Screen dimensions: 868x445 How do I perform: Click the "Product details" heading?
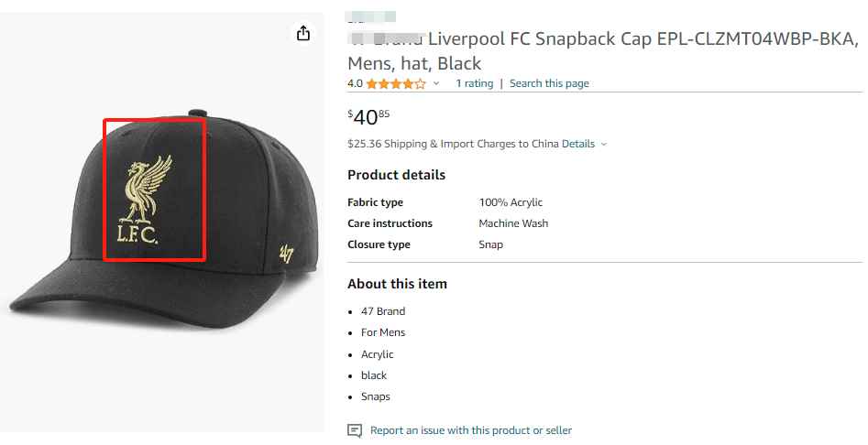[x=396, y=175]
